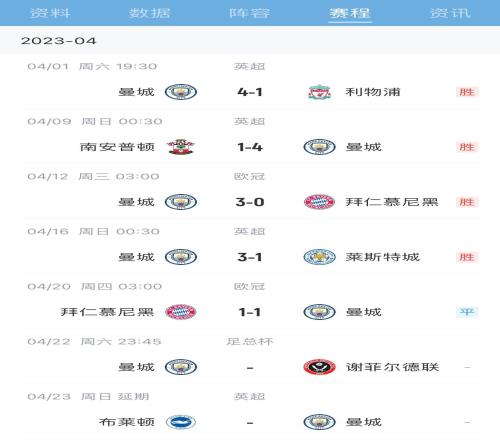Open the 4-1 score against 利物浦
Image resolution: width=500 pixels, height=440 pixels.
pyautogui.click(x=250, y=92)
